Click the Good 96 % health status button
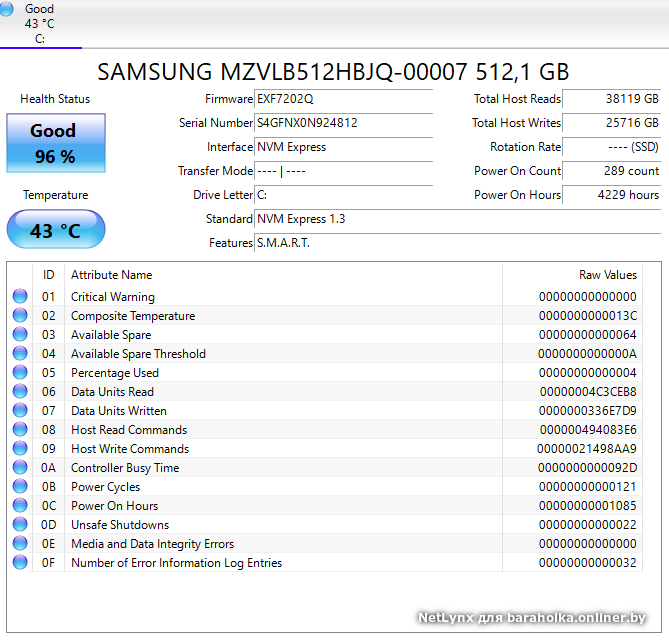 point(56,143)
